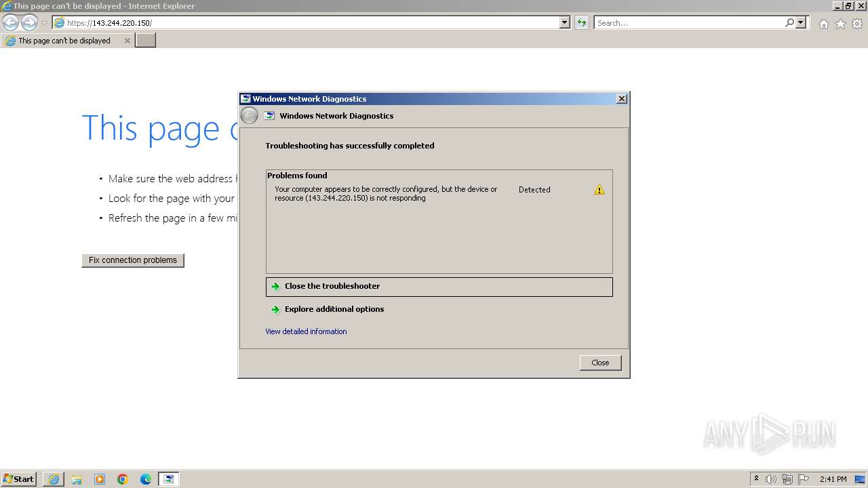Screen dimensions: 868x488
Task: Go back with Internet Explorer back arrow
Action: [11, 23]
